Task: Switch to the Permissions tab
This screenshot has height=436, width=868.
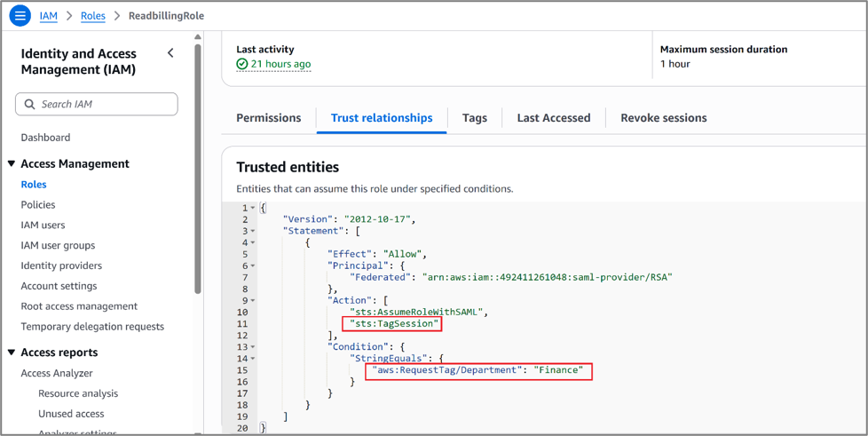Action: tap(269, 118)
